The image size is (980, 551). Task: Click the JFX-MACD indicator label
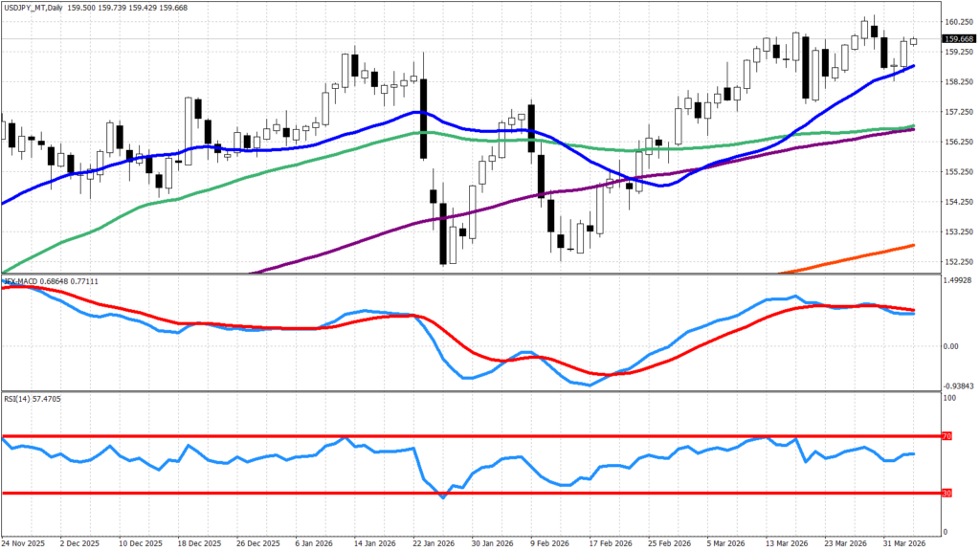click(23, 280)
